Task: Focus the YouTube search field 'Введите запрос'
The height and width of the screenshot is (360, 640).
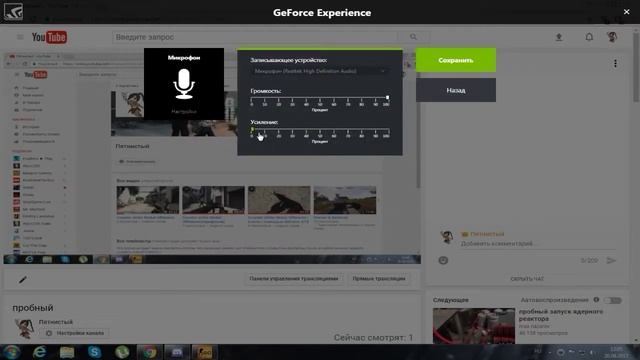Action: coord(255,37)
